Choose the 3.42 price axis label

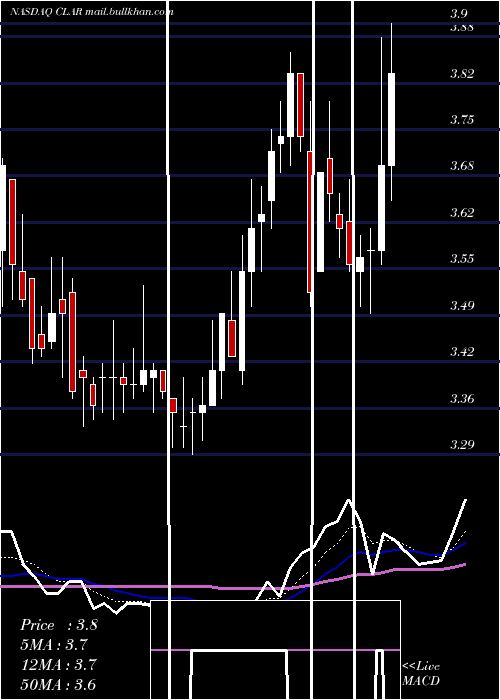pyautogui.click(x=462, y=352)
